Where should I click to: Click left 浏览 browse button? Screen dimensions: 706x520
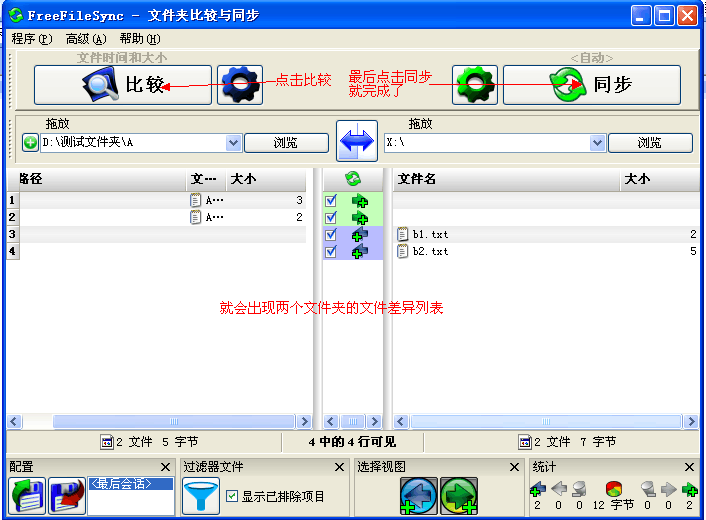pyautogui.click(x=286, y=143)
